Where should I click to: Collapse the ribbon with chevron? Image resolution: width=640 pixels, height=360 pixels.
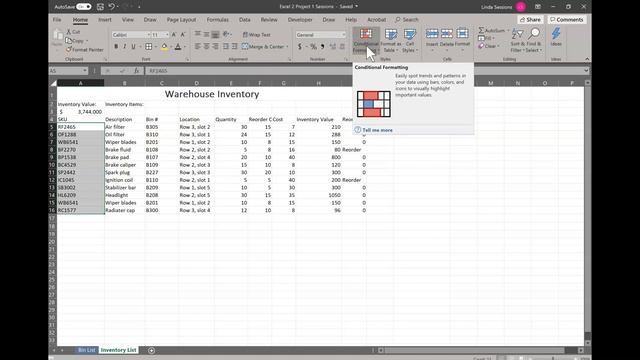pyautogui.click(x=587, y=59)
